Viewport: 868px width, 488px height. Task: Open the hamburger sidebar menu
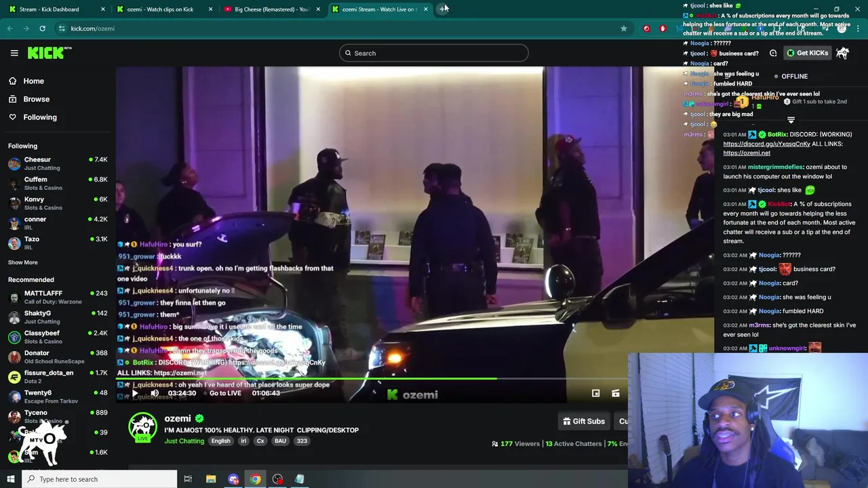pos(14,53)
